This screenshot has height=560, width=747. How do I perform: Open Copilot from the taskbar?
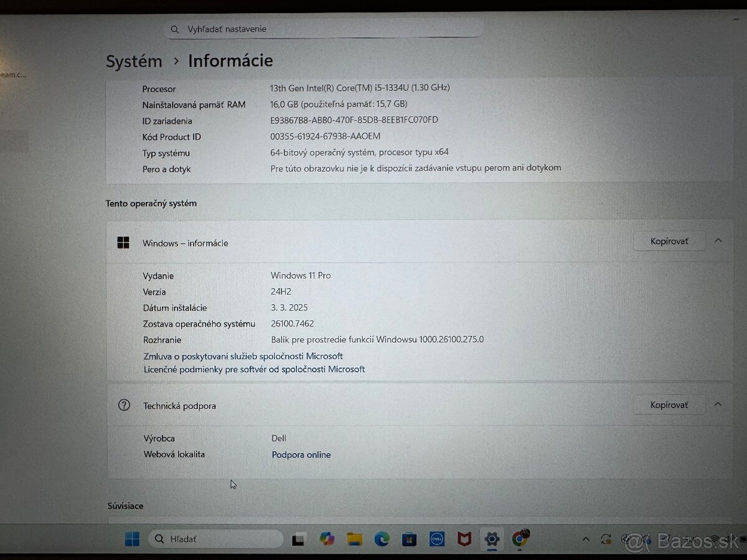pyautogui.click(x=327, y=539)
